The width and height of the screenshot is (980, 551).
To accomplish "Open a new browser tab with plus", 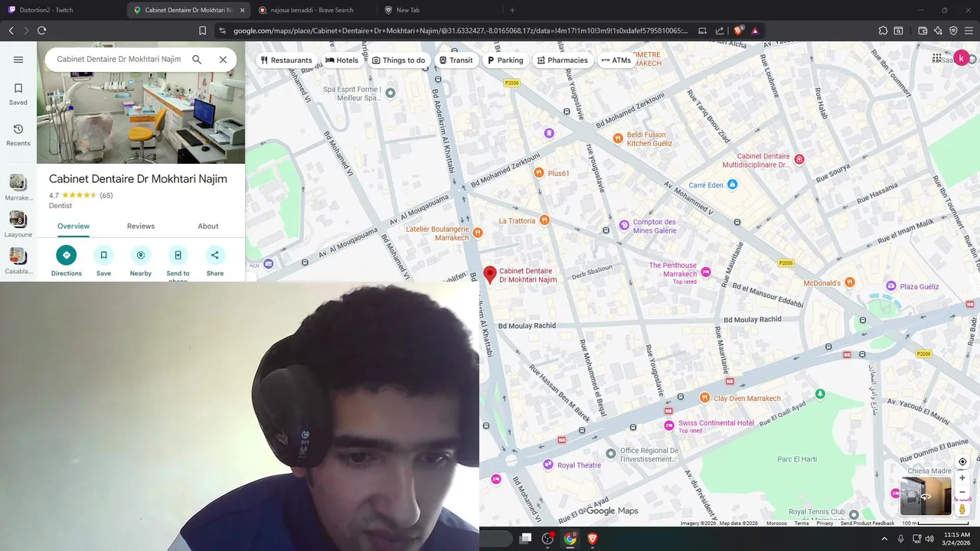I will (x=512, y=10).
